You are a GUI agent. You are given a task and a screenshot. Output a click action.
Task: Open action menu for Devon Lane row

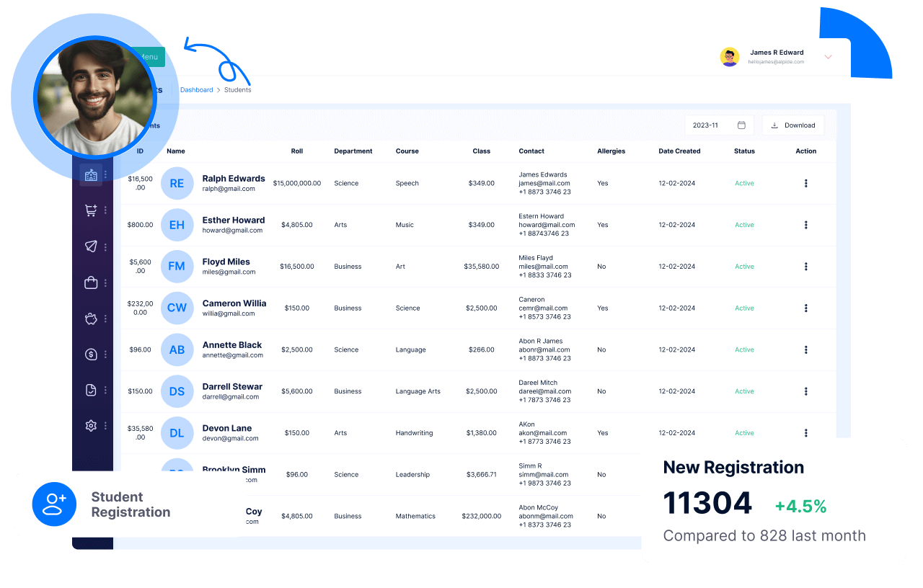(805, 433)
